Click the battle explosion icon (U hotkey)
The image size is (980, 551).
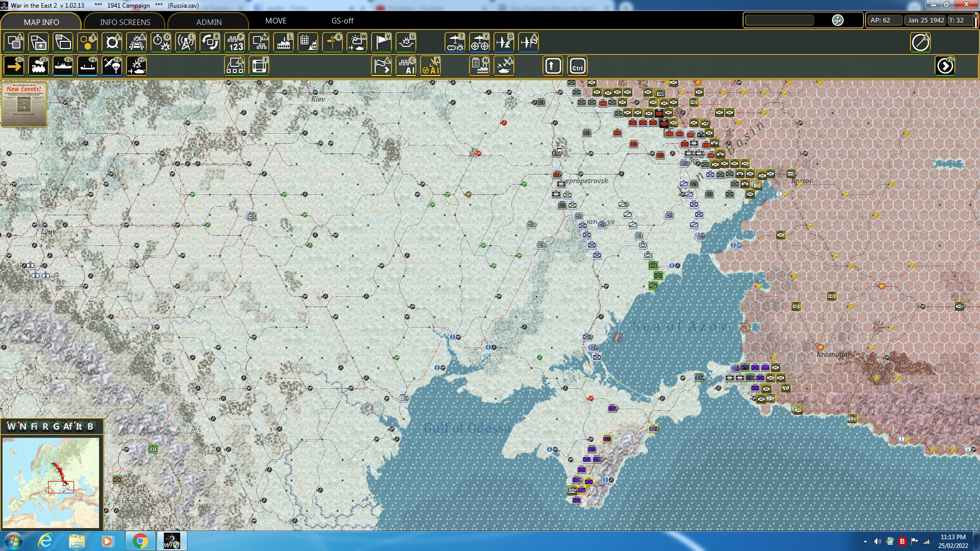[406, 42]
